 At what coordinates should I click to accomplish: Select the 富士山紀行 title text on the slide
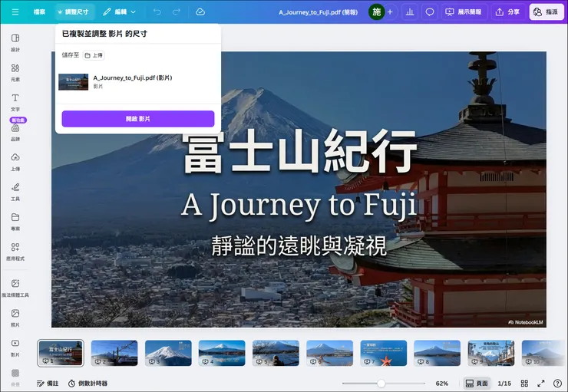[299, 151]
